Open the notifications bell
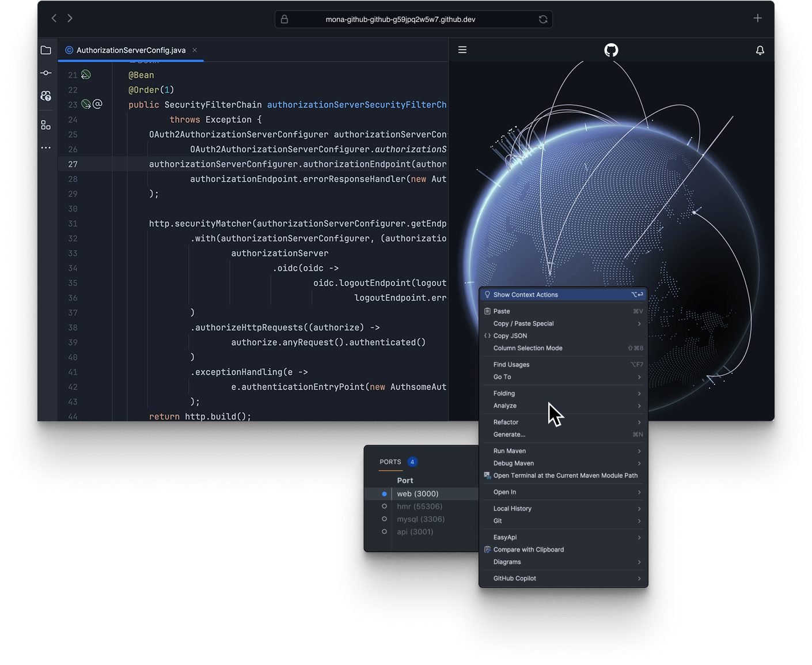The height and width of the screenshot is (665, 812). (760, 50)
